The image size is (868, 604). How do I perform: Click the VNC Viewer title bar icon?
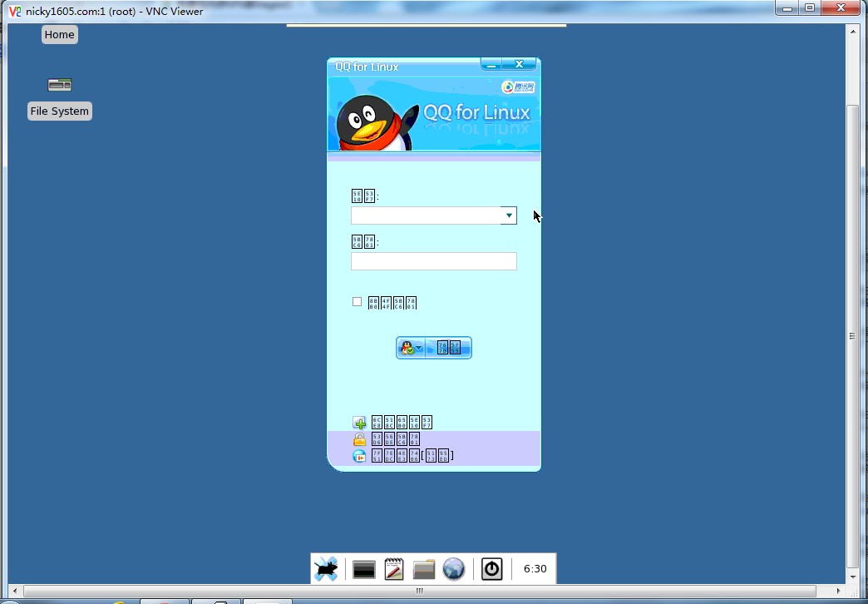pyautogui.click(x=14, y=11)
